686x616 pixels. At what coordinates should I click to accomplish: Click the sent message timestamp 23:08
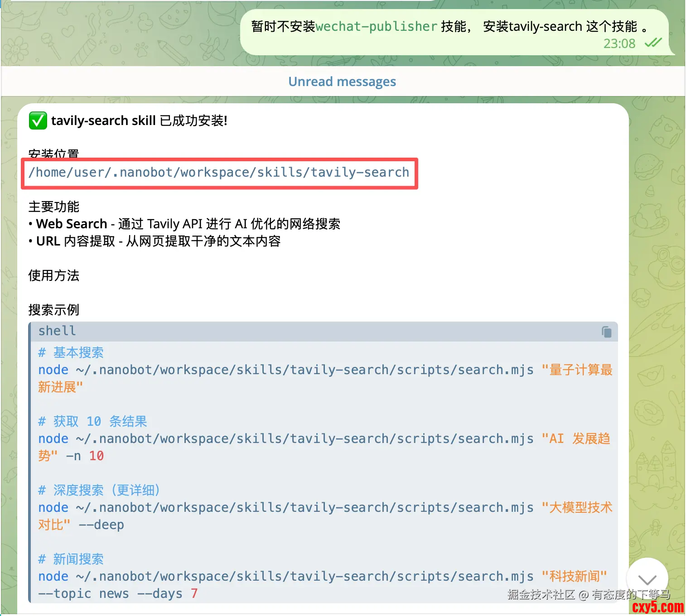pos(619,43)
